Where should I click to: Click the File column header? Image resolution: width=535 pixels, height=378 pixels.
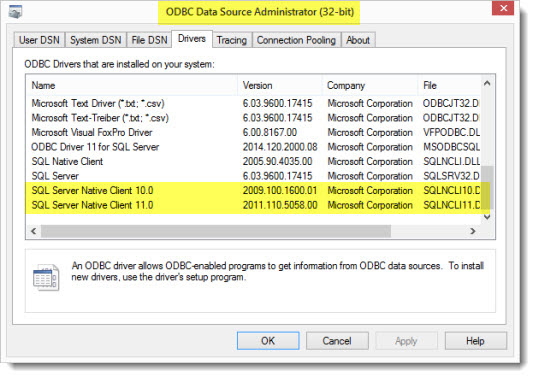449,85
